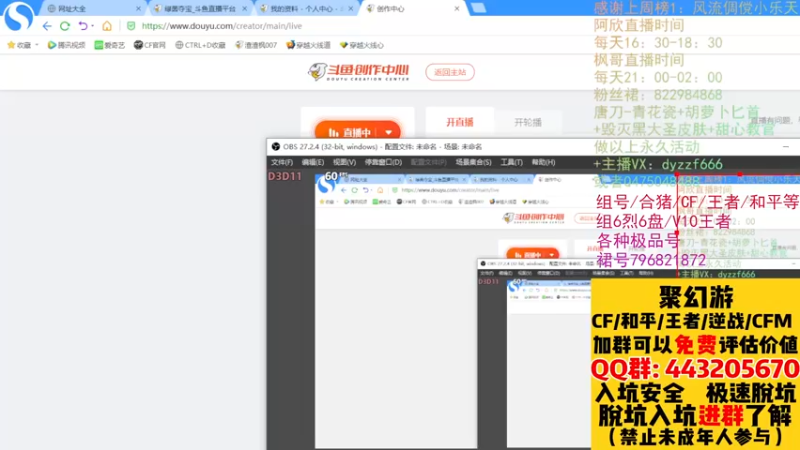Open the OBS 文件(F) menu

pos(282,162)
